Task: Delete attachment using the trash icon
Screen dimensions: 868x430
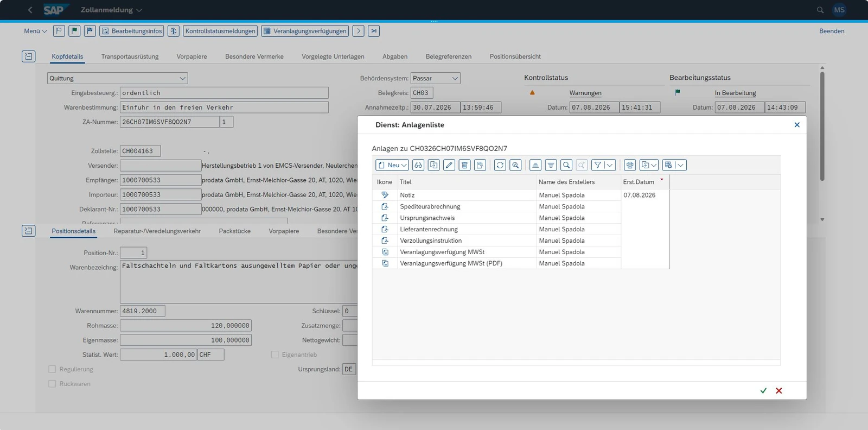Action: pos(464,165)
